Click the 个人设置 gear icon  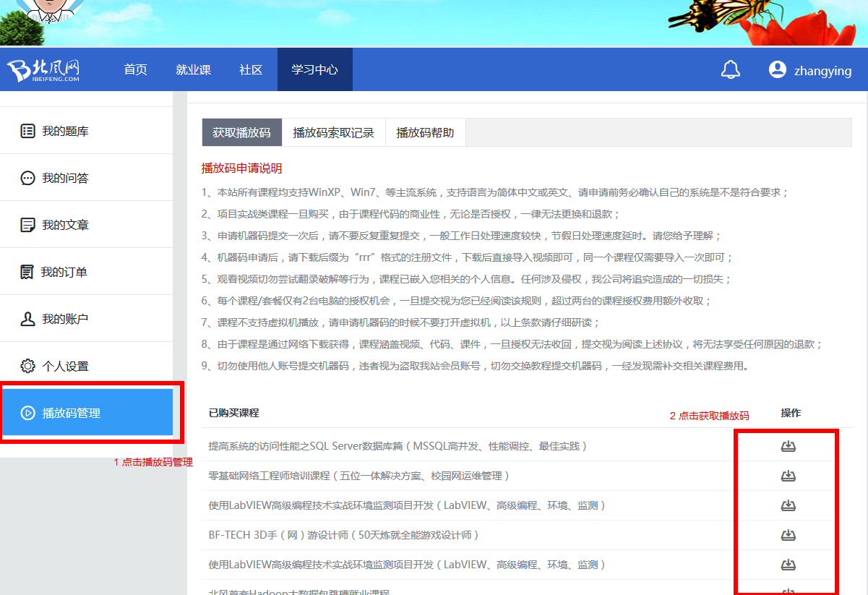click(x=27, y=366)
